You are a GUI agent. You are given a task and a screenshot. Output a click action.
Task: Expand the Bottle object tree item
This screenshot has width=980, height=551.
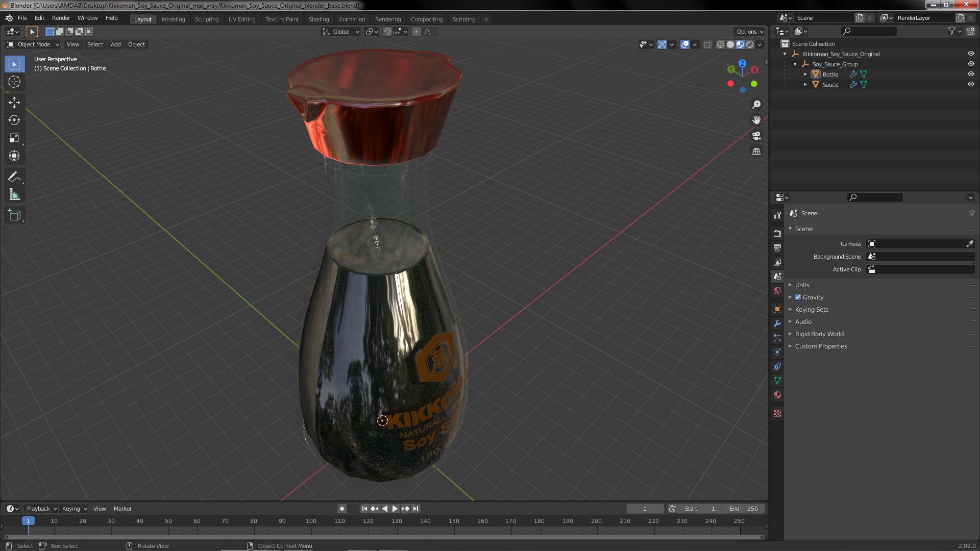click(805, 74)
